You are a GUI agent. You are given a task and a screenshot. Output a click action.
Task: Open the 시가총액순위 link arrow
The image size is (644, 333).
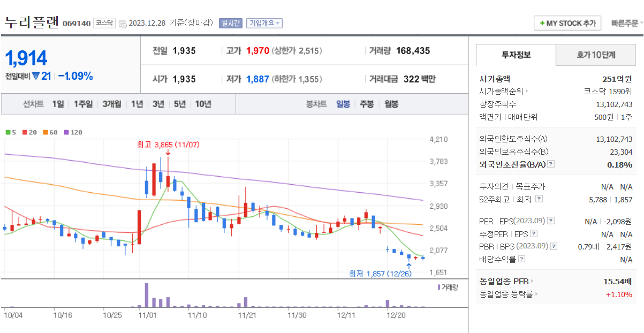(x=527, y=92)
